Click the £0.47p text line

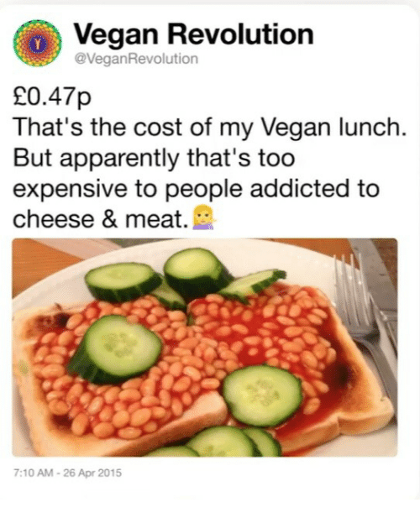51,97
